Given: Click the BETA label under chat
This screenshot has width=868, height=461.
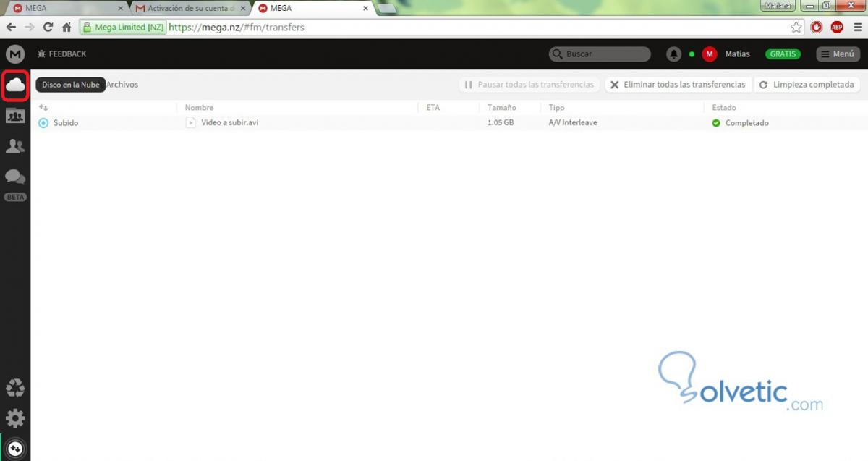Looking at the screenshot, I should (x=15, y=197).
